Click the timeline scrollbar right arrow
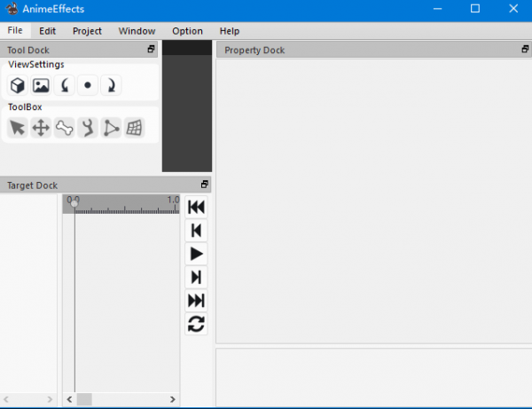The width and height of the screenshot is (532, 409). pyautogui.click(x=172, y=399)
